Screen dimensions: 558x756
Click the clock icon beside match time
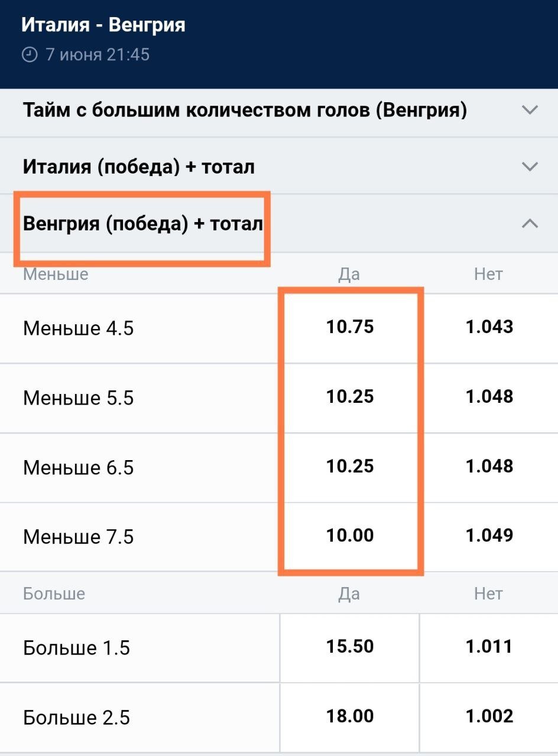29,55
